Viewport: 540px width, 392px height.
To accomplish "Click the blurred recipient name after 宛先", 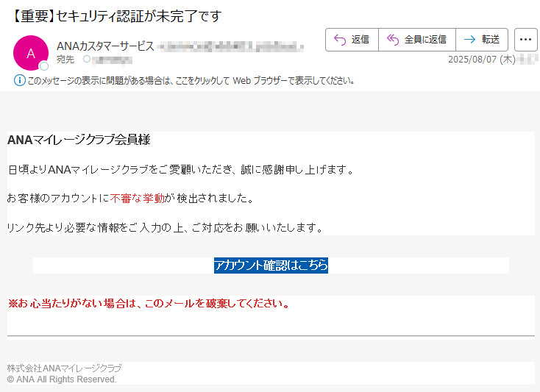I will (x=112, y=60).
